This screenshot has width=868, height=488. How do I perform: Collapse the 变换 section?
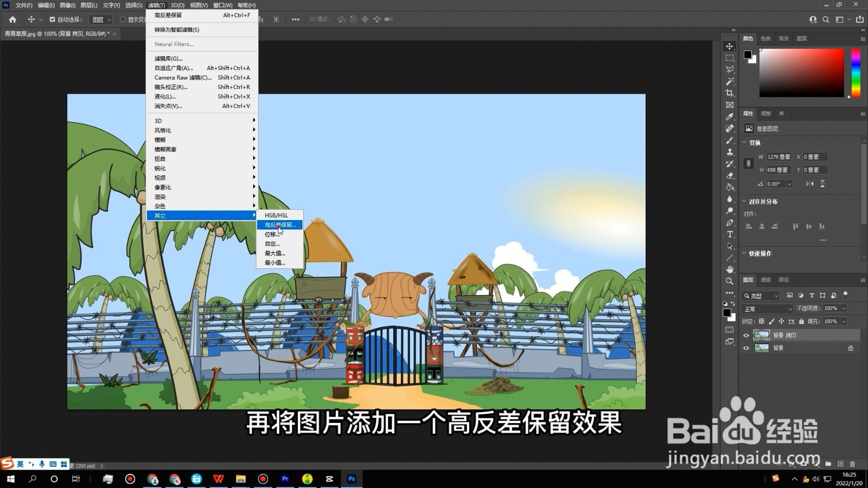pos(744,143)
